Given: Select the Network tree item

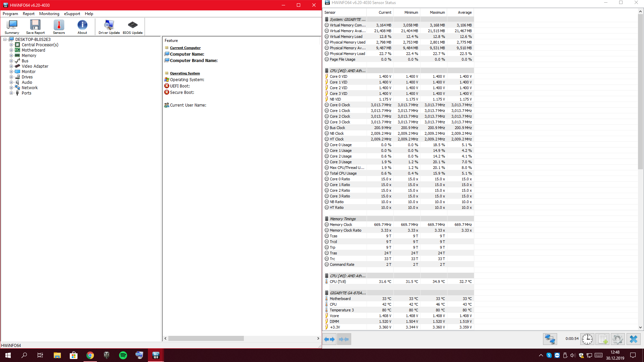Looking at the screenshot, I should (x=30, y=88).
